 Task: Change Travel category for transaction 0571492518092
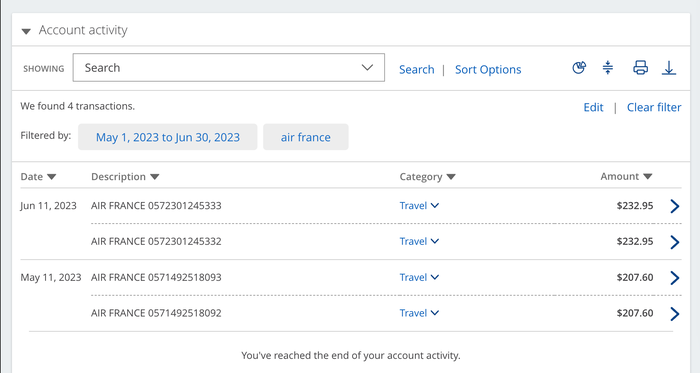pyautogui.click(x=419, y=313)
